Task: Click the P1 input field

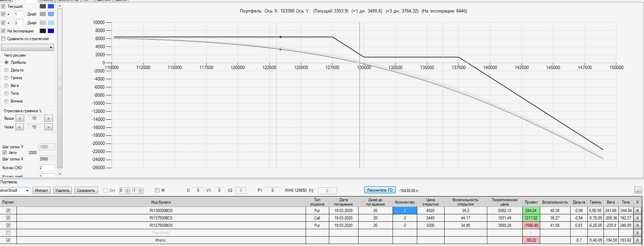Action: (x=273, y=190)
